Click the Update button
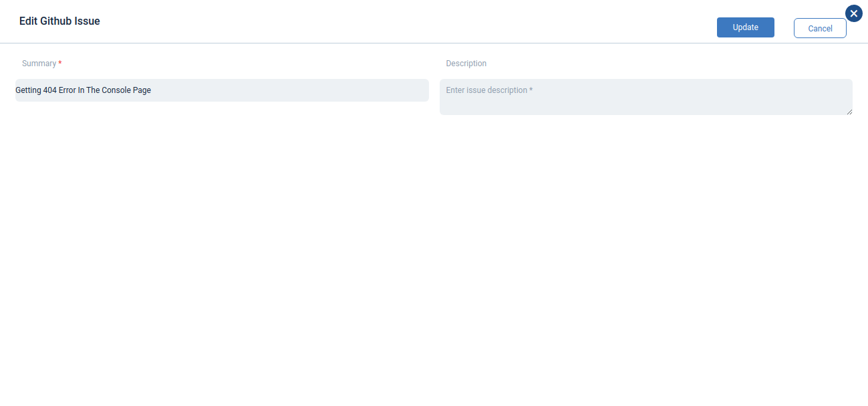Image resolution: width=868 pixels, height=406 pixels. click(745, 27)
